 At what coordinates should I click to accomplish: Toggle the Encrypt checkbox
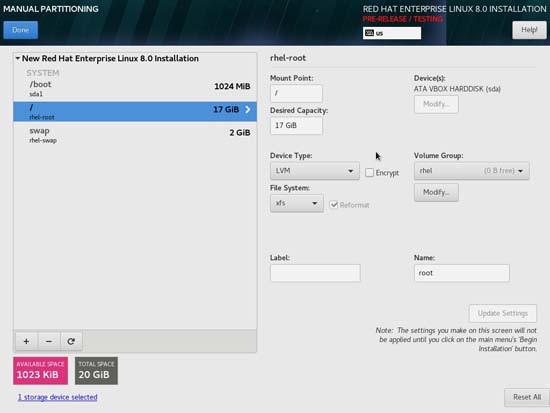[369, 172]
